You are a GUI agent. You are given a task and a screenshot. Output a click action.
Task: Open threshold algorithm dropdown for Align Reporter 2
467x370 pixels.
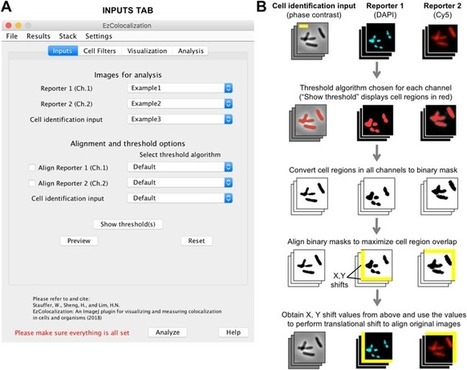180,182
